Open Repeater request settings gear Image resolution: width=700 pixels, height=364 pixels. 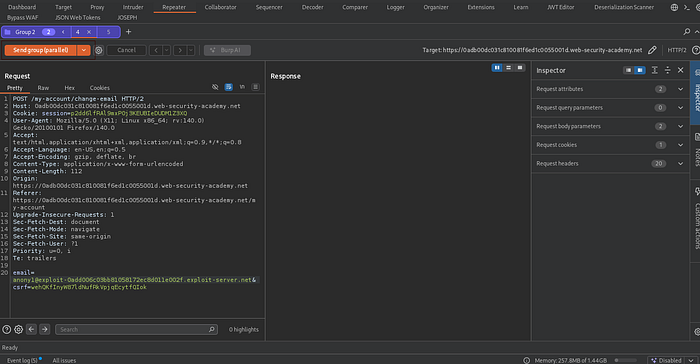99,50
